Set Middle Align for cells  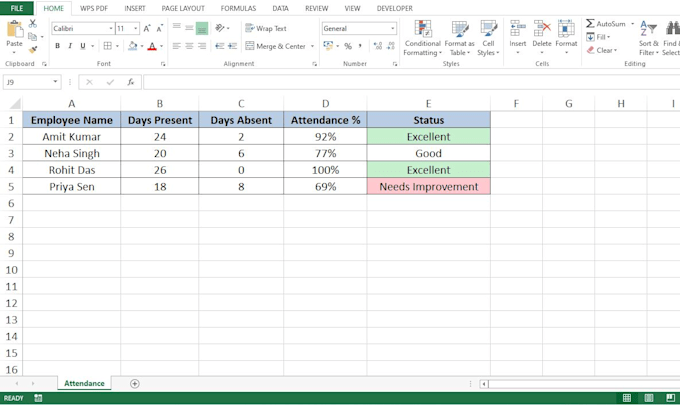coord(189,28)
